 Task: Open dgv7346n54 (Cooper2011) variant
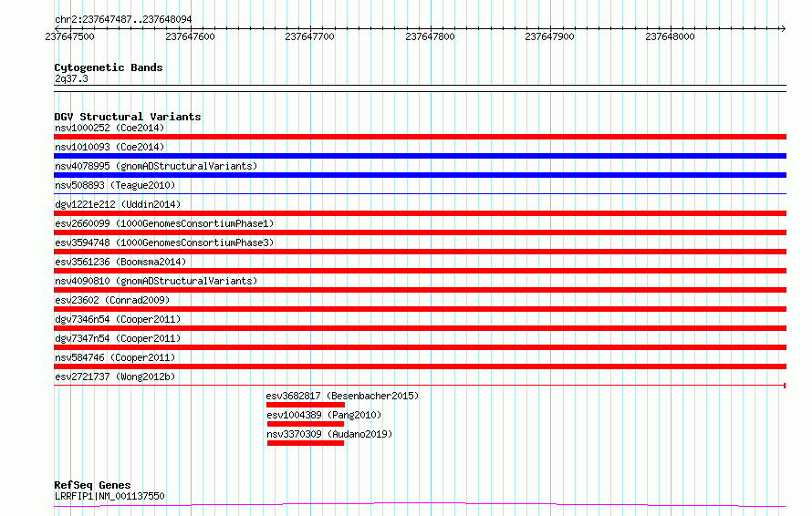(x=118, y=319)
